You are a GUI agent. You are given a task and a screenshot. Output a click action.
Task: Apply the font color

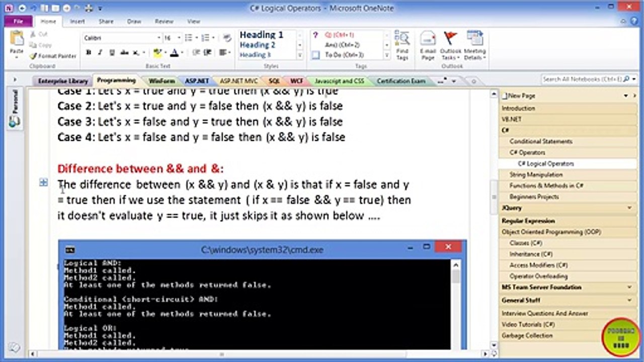(x=174, y=52)
